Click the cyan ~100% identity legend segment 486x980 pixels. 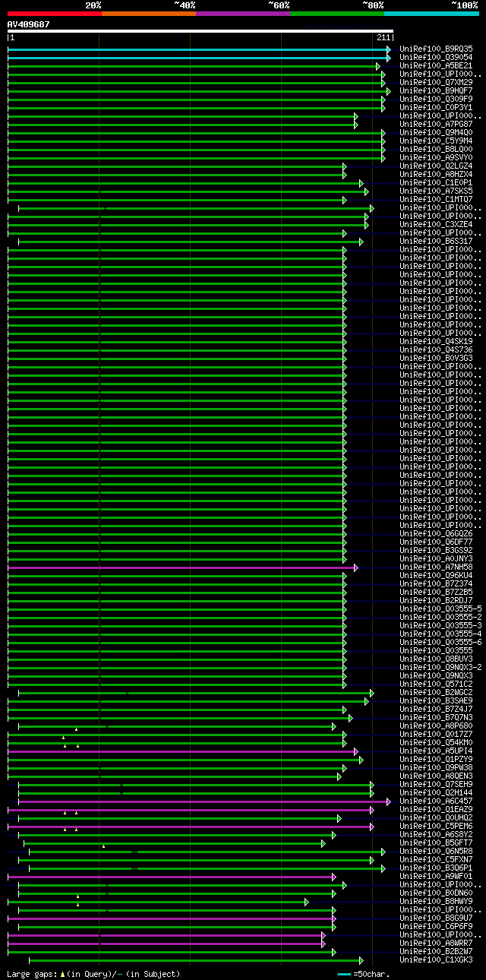(431, 13)
